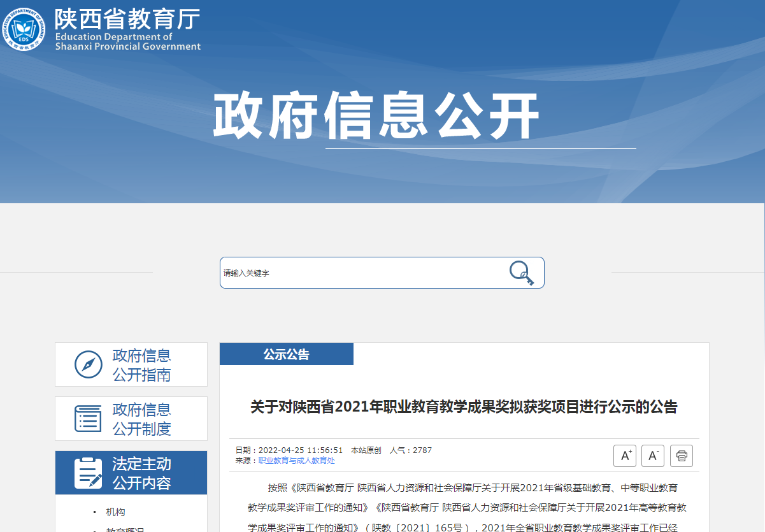Click the article title about 2021年职业教育教学成果奖

pos(464,406)
